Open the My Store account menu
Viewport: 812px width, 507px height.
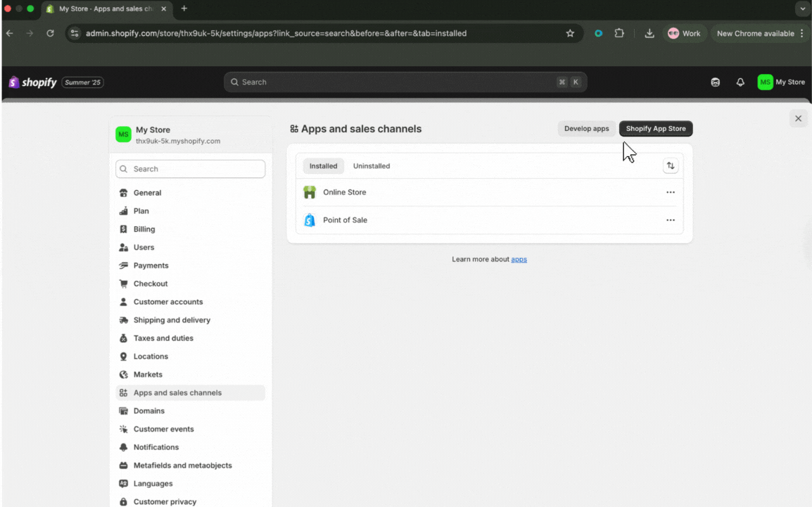[781, 82]
